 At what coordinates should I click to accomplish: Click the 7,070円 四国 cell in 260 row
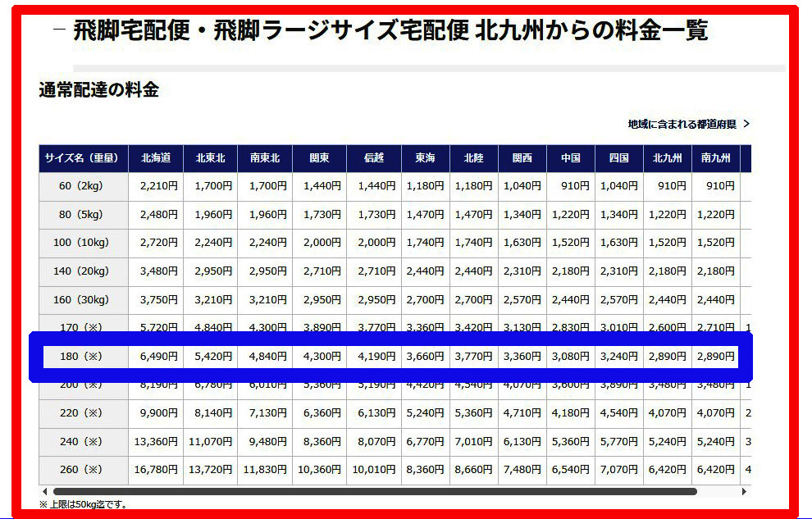pyautogui.click(x=618, y=470)
